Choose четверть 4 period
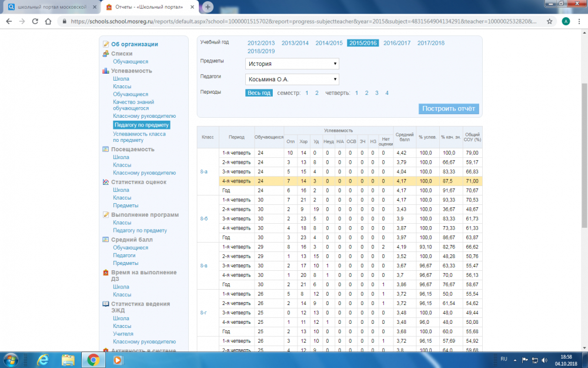588x368 pixels. click(x=387, y=93)
